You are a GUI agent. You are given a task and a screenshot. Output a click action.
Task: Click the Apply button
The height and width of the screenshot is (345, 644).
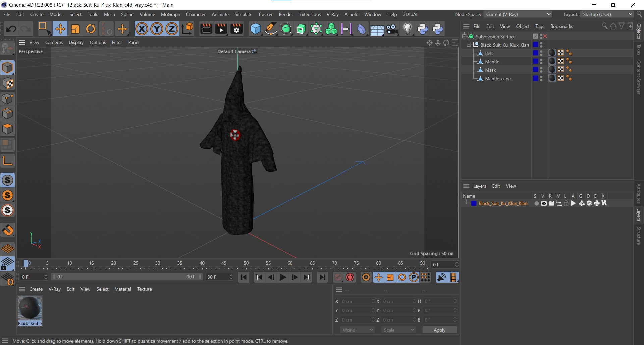tap(439, 330)
